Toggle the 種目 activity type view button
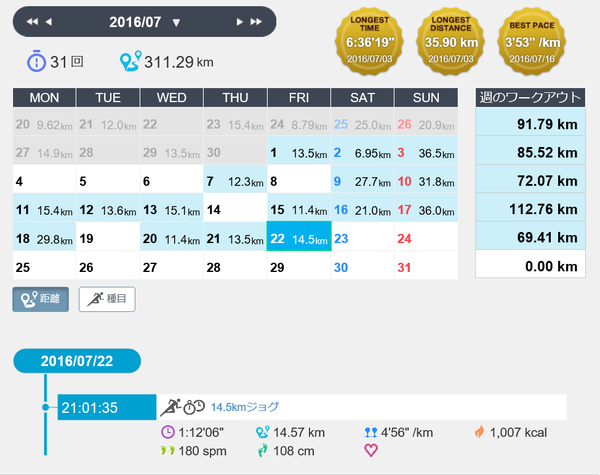Image resolution: width=600 pixels, height=475 pixels. [107, 299]
